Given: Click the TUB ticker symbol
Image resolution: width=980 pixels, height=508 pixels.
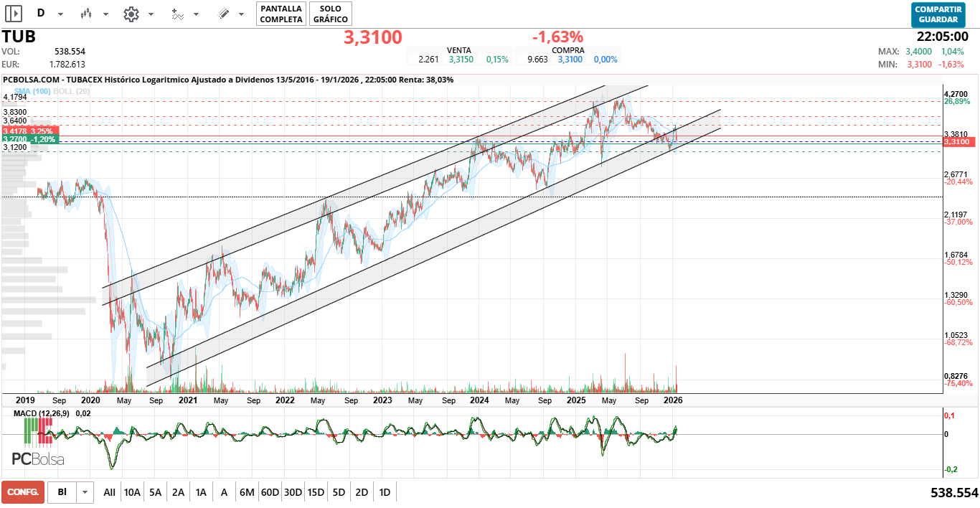Looking at the screenshot, I should (x=19, y=37).
